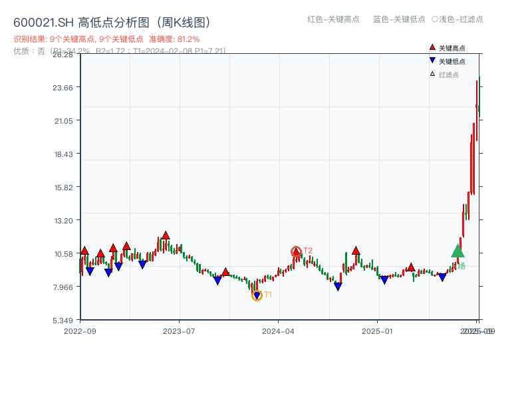Image resolution: width=532 pixels, height=399 pixels.
Task: Click the grey 优质：否 parameters line
Action: [x=120, y=51]
